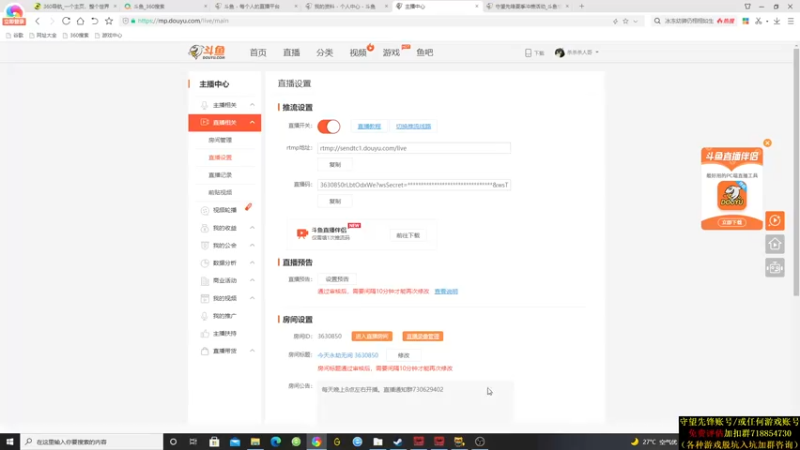Click the 我的收益 money bag icon

[205, 228]
